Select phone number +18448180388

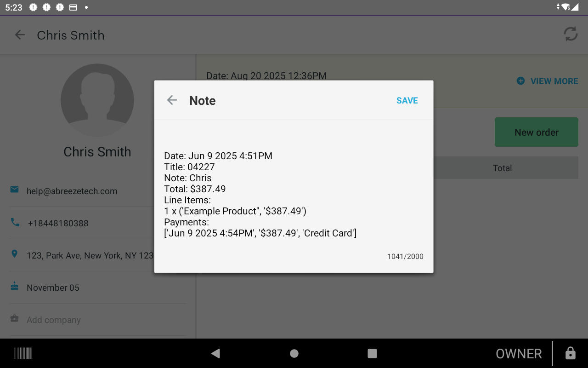pyautogui.click(x=58, y=224)
